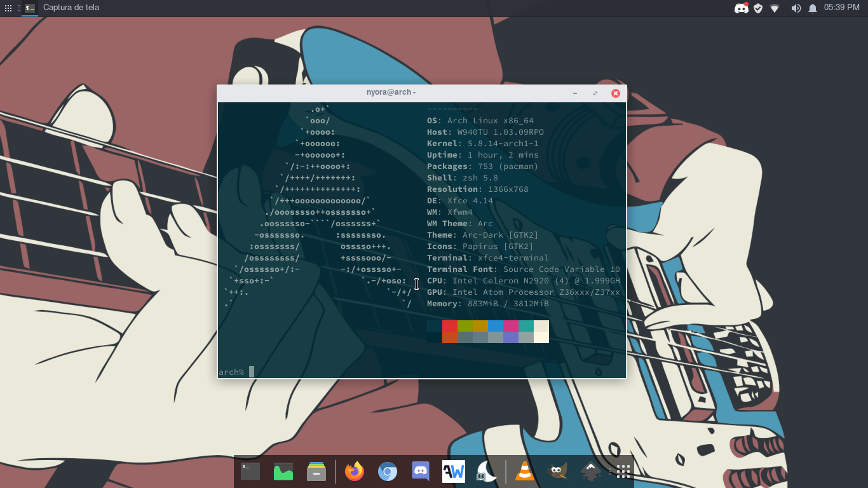Click the orange swatch in neofetch's lower row
868x488 pixels.
[450, 337]
